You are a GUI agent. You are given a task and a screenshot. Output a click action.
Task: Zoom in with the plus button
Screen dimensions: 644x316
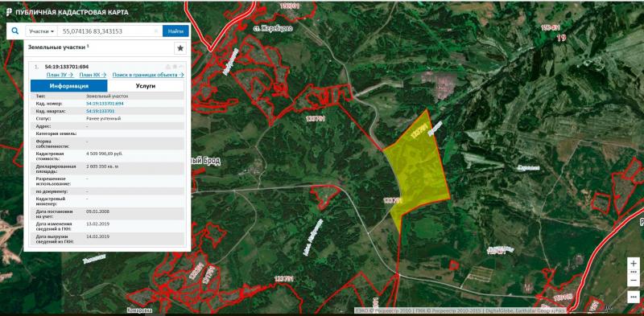click(634, 263)
